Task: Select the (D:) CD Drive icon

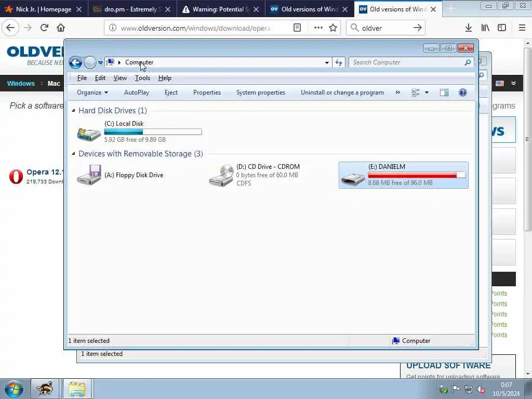Action: pos(221,176)
